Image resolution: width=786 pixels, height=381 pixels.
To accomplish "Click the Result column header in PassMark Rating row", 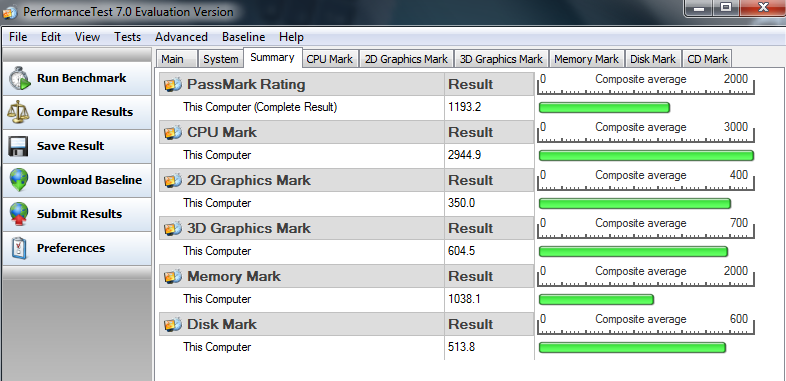I will (x=471, y=85).
